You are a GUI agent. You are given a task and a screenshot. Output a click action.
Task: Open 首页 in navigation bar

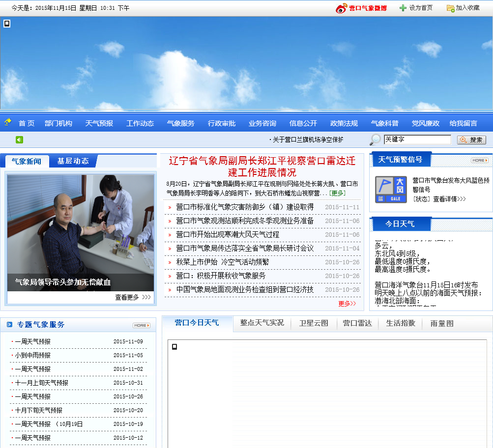coord(27,123)
